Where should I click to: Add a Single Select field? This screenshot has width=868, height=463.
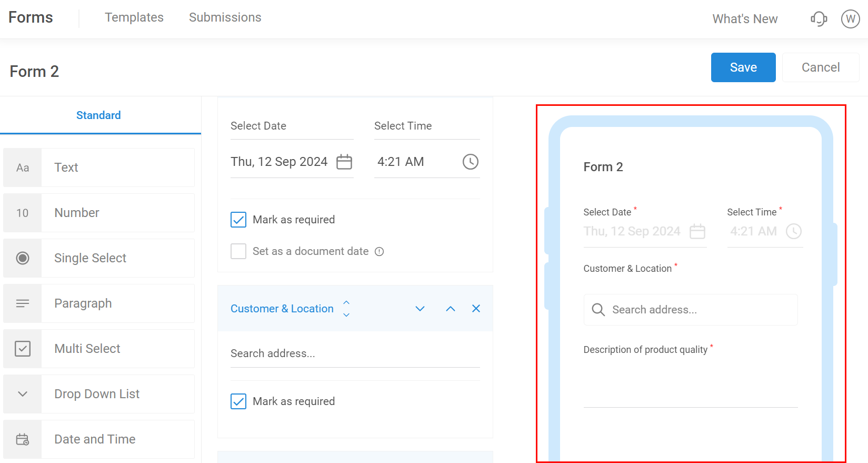99,258
